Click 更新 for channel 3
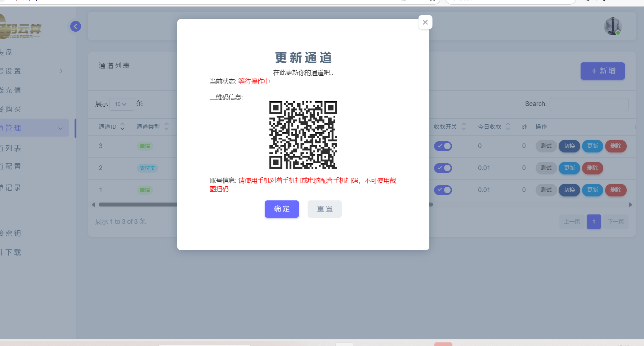This screenshot has height=346, width=644. [592, 146]
